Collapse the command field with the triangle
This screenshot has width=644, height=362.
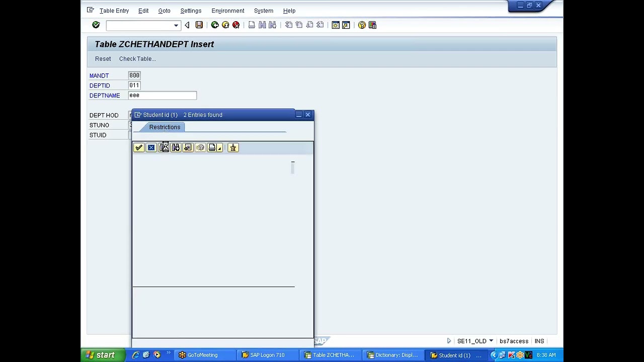187,25
